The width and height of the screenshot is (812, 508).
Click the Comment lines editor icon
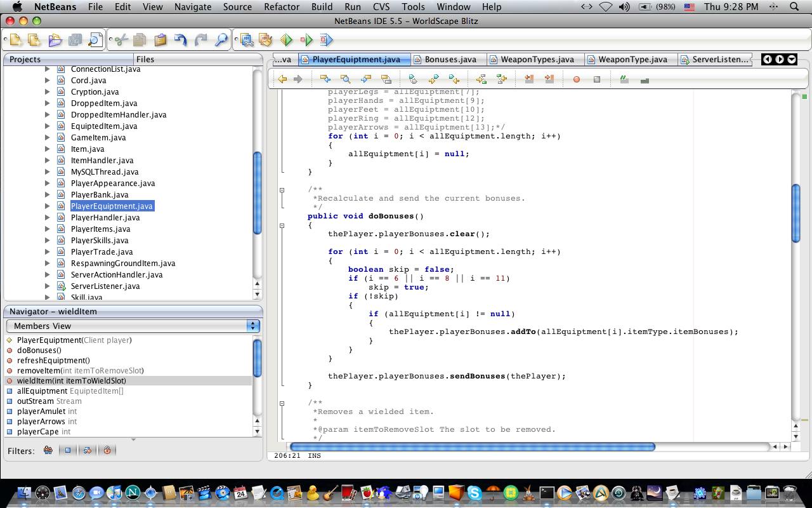tap(624, 79)
